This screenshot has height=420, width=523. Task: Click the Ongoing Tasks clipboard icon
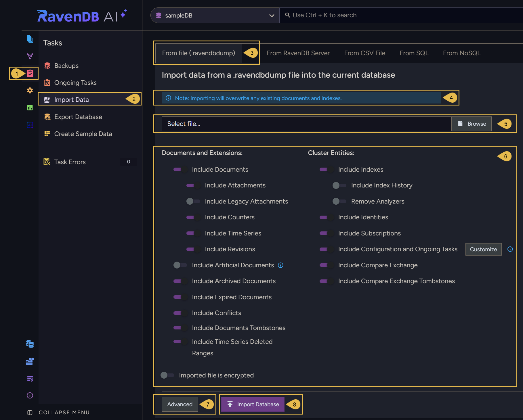coord(47,83)
